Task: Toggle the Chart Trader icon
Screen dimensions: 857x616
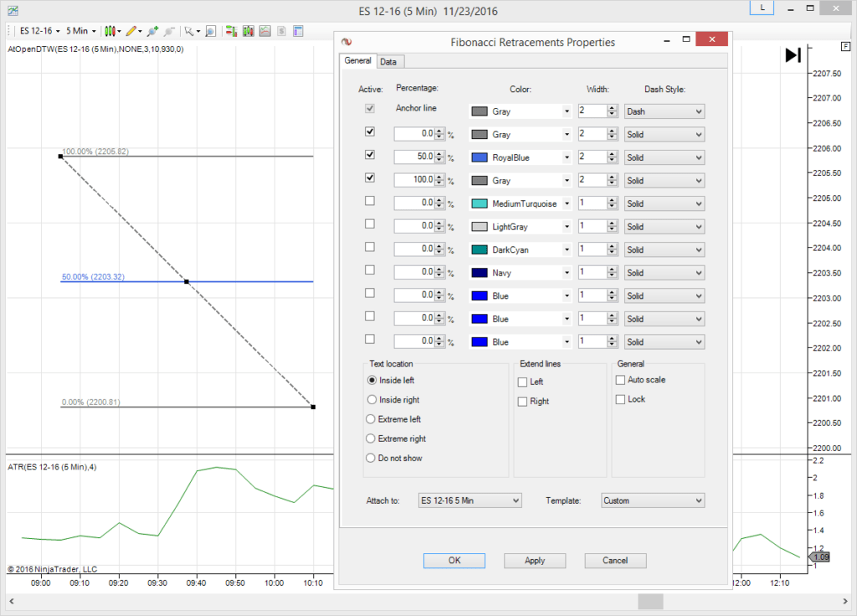Action: pyautogui.click(x=231, y=31)
